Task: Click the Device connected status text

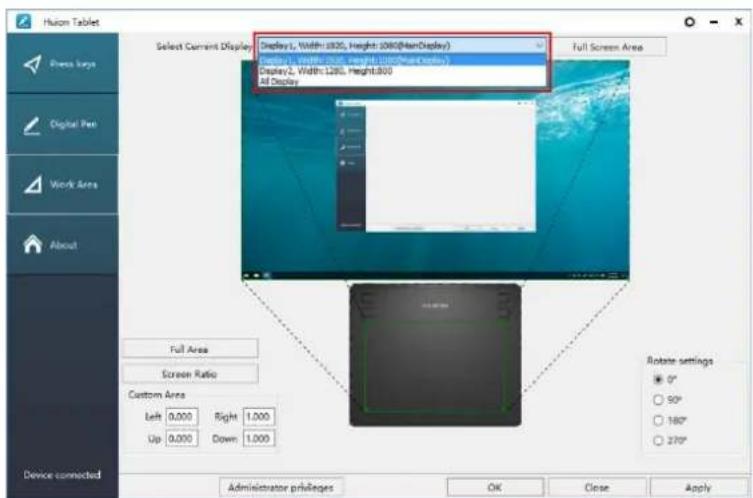Action: 62,475
